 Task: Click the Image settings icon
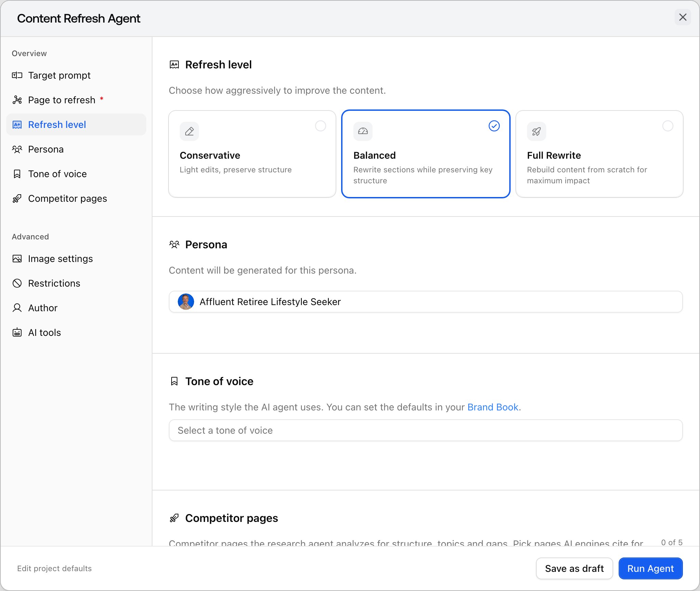tap(17, 259)
